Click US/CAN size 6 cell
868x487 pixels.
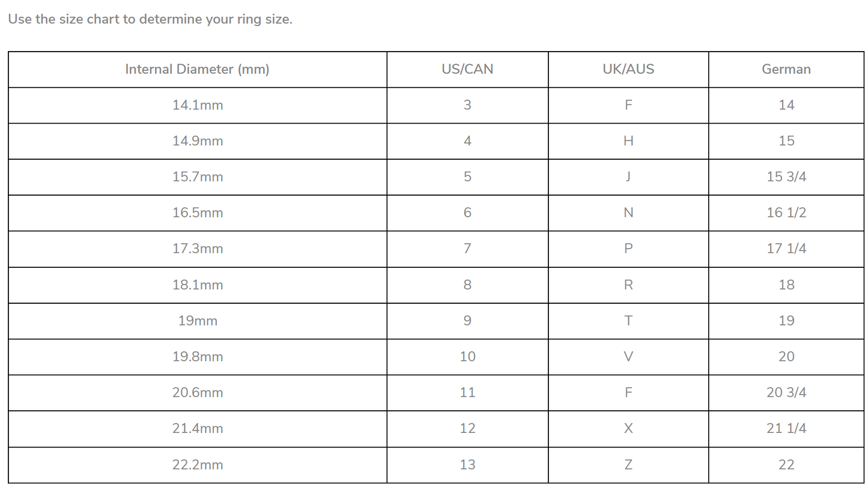[x=467, y=213]
